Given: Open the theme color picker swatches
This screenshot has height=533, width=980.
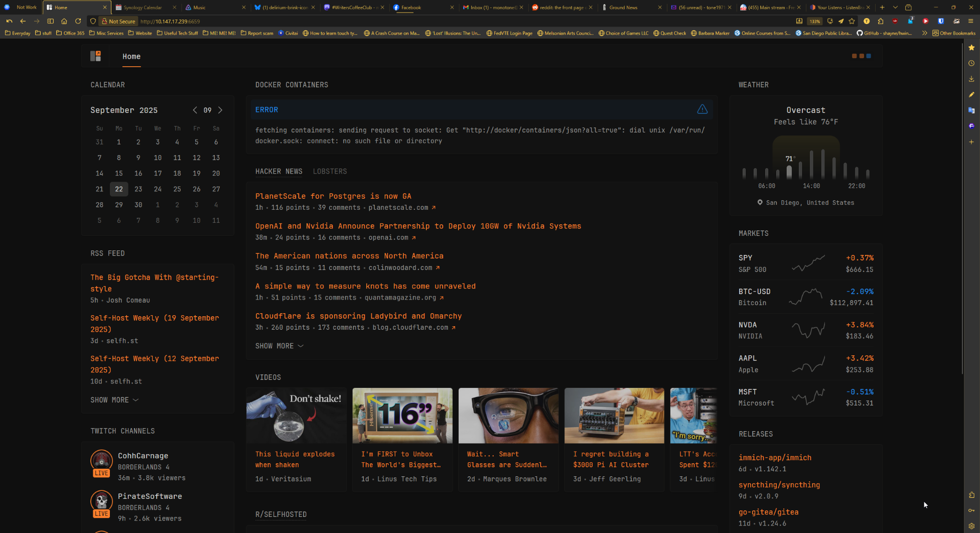Looking at the screenshot, I should (861, 56).
